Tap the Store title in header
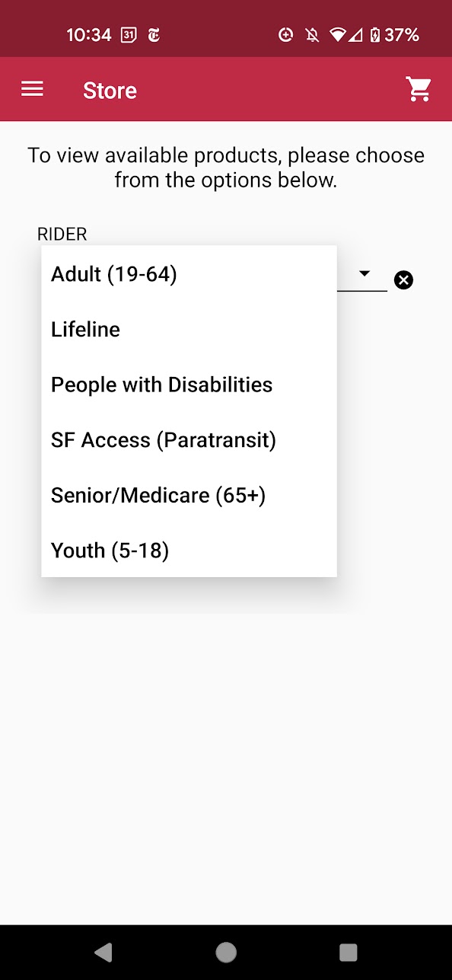 (110, 91)
